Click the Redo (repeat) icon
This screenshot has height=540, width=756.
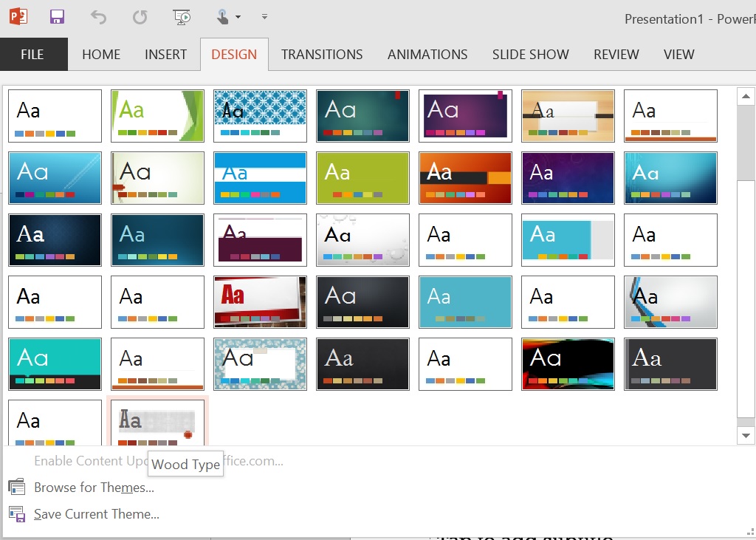point(140,18)
